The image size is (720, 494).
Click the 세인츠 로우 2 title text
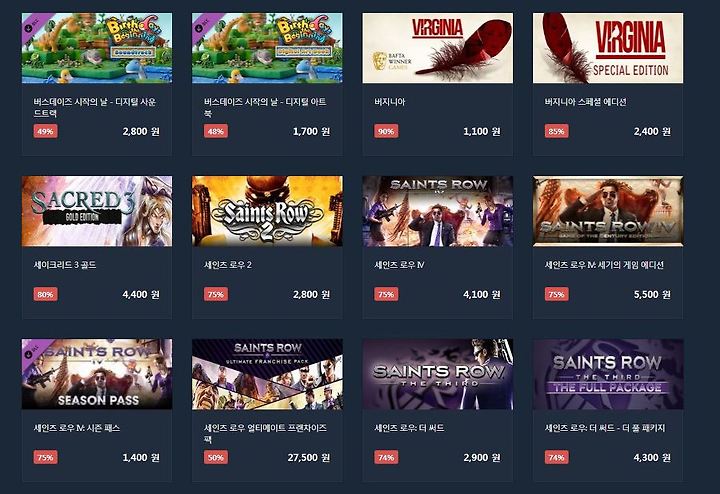[228, 265]
